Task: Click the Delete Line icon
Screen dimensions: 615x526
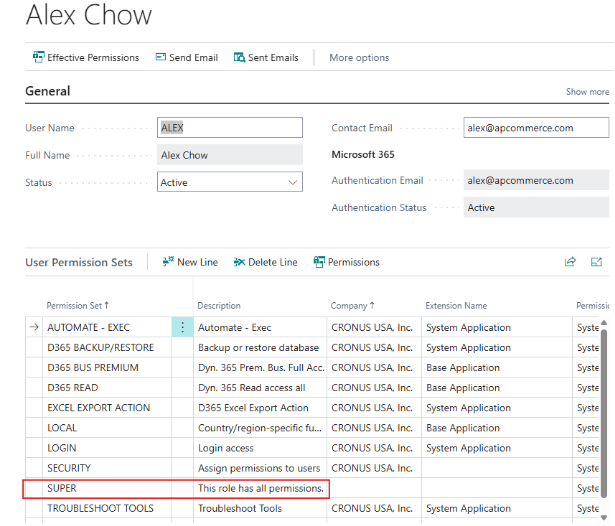Action: pyautogui.click(x=239, y=262)
